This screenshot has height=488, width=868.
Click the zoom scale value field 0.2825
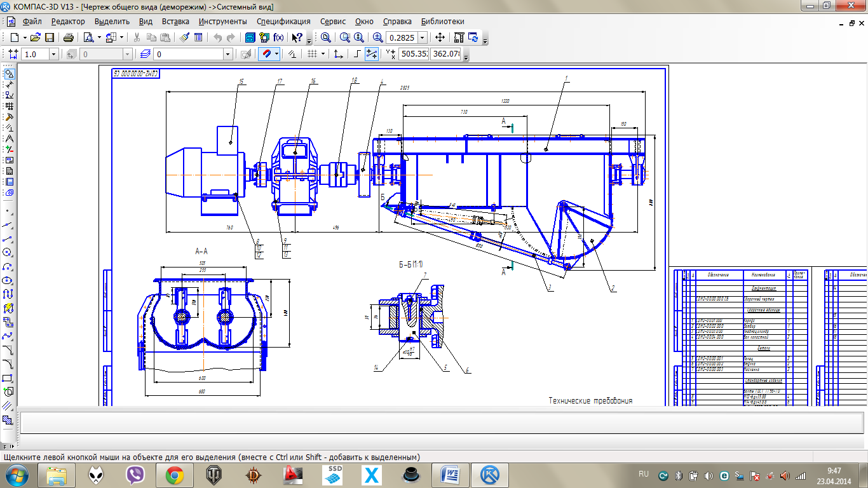(x=402, y=37)
